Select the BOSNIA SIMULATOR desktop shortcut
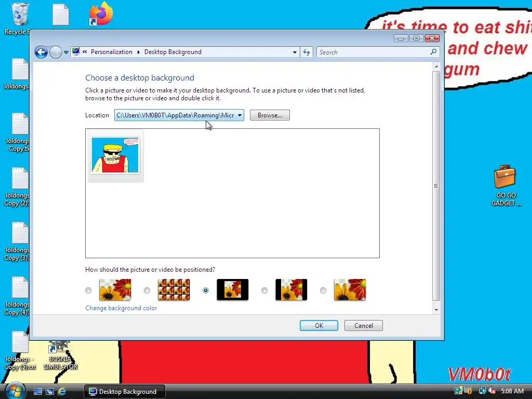This screenshot has height=399, width=532. click(60, 355)
